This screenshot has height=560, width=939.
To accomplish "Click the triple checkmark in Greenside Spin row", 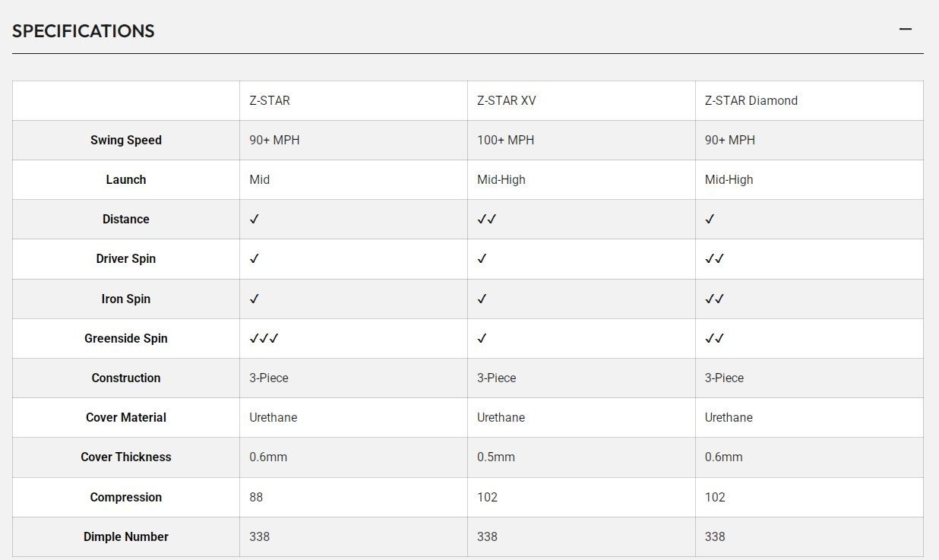I will tap(264, 338).
